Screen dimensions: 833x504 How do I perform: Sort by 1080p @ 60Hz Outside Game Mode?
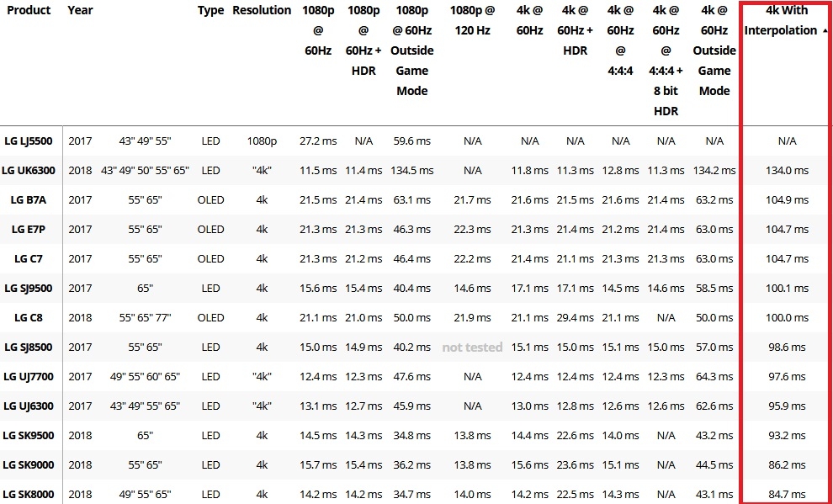coord(412,50)
